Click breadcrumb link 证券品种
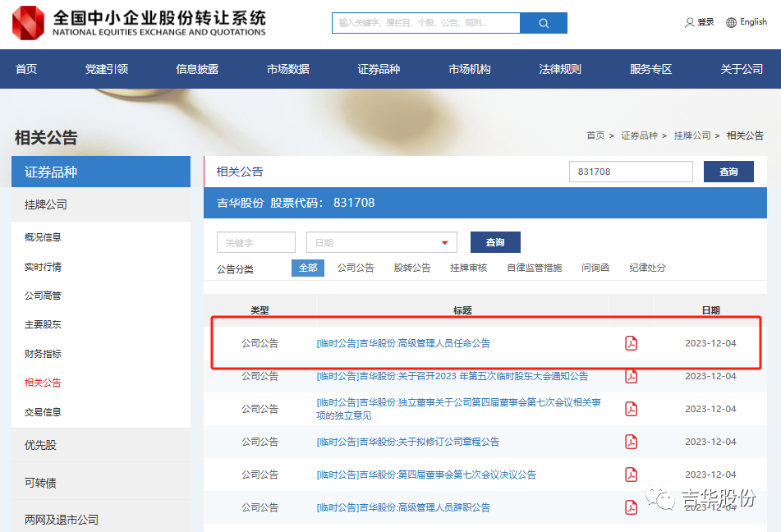This screenshot has width=781, height=532. point(640,135)
